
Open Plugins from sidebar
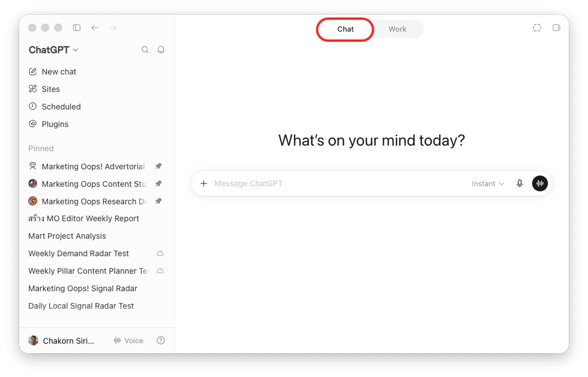pyautogui.click(x=55, y=124)
